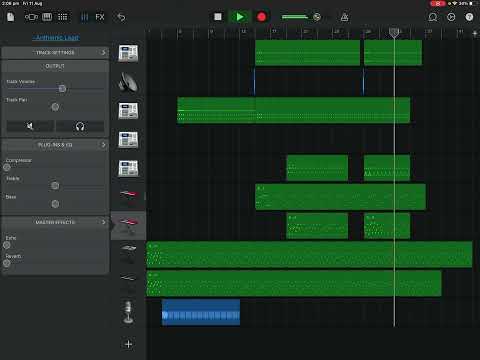The image size is (480, 360).
Task: Expand the Track Settings section chevron
Action: [x=103, y=52]
